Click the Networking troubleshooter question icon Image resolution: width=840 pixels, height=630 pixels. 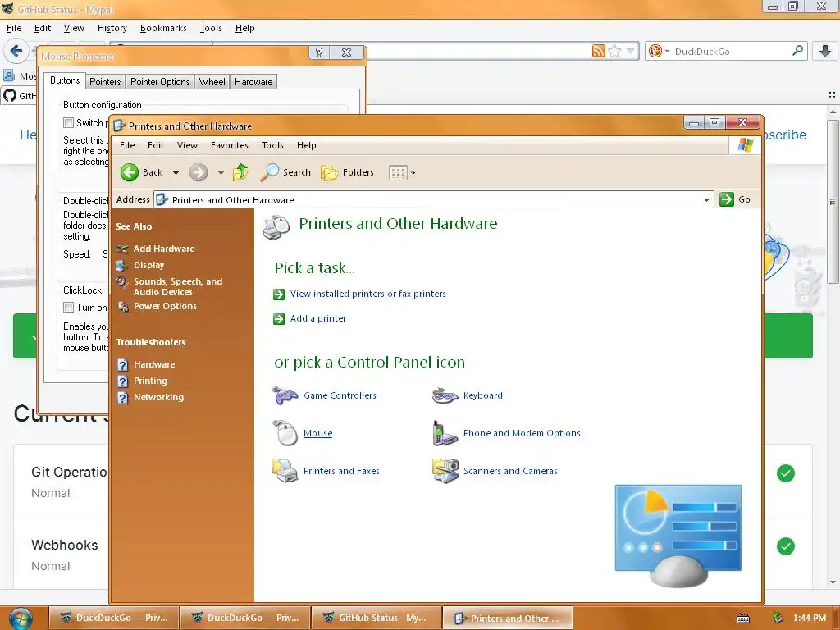pyautogui.click(x=123, y=398)
